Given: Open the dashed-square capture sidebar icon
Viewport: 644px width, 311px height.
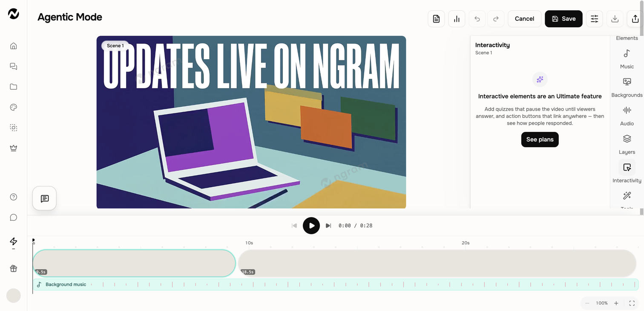Looking at the screenshot, I should 14,128.
